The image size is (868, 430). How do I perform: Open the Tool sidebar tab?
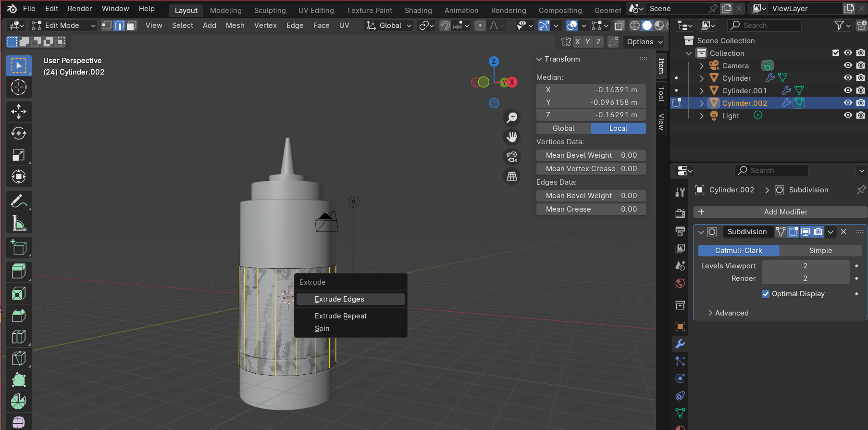tap(661, 93)
